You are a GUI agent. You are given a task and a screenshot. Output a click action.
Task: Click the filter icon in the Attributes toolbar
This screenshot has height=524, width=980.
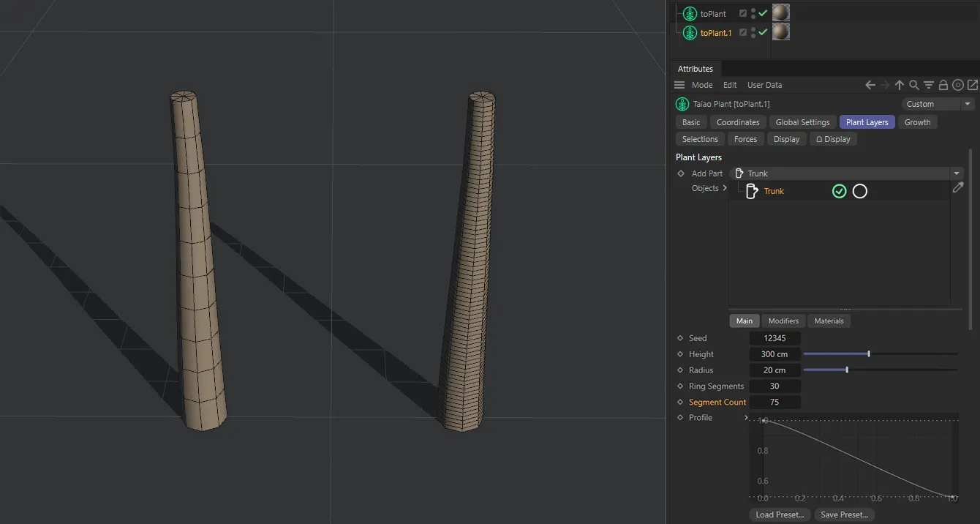pos(928,85)
